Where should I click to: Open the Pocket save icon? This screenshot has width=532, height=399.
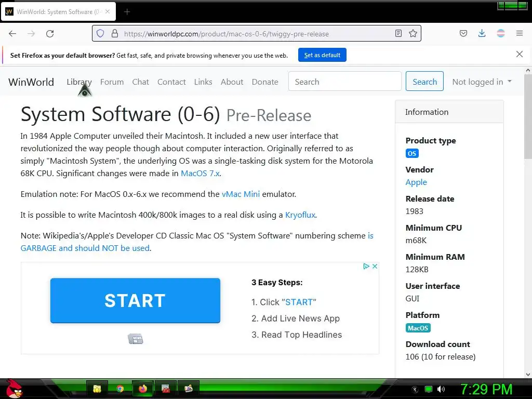coord(463,33)
